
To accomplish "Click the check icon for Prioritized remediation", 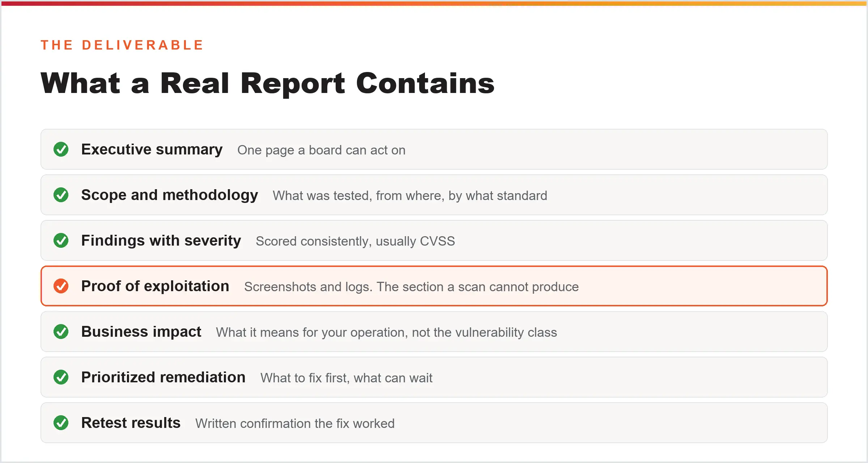I will pos(61,377).
